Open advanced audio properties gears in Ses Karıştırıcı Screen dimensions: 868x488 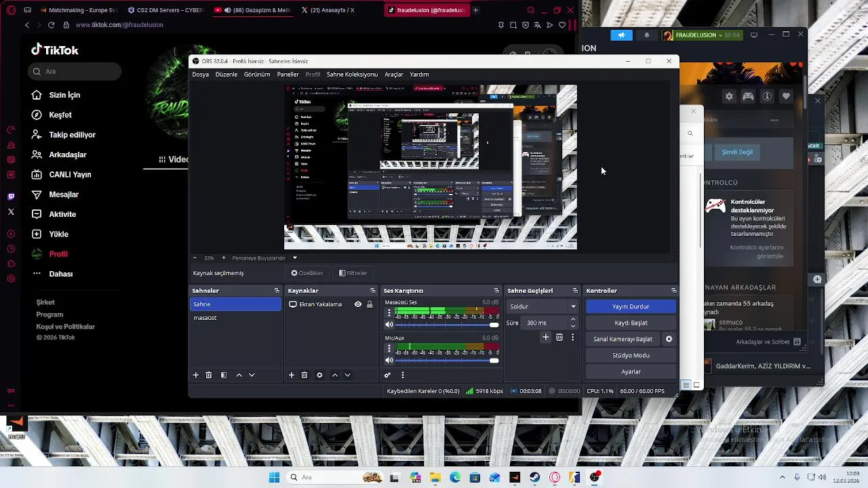click(x=387, y=375)
